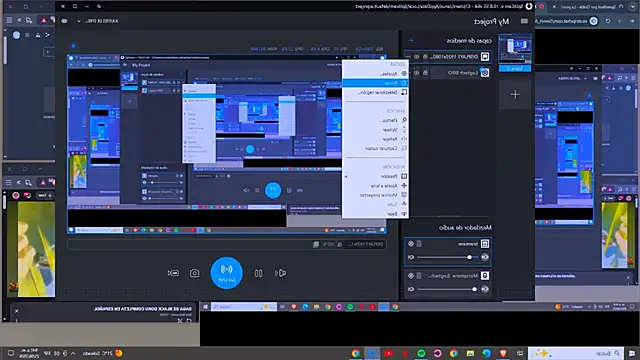Open settings gear of Microphone Logitech source
Image resolution: width=640 pixels, height=360 pixels.
(411, 276)
